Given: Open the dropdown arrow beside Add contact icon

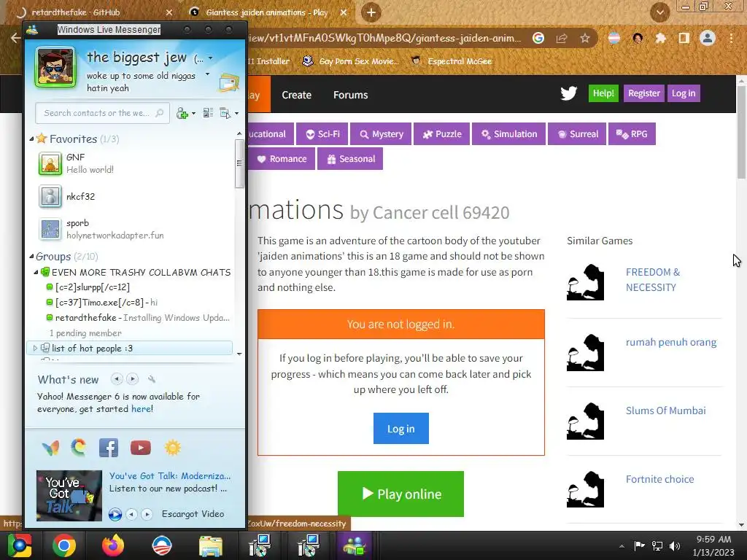Looking at the screenshot, I should pos(193,113).
